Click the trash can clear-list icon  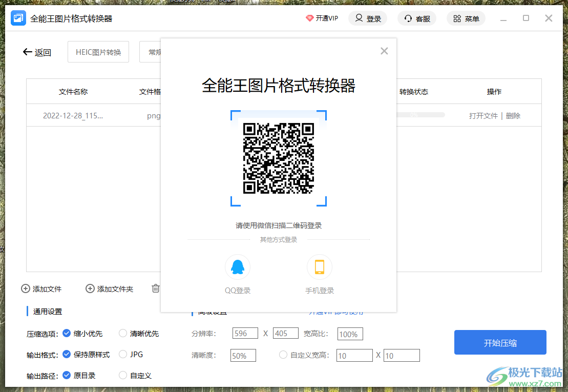click(156, 288)
